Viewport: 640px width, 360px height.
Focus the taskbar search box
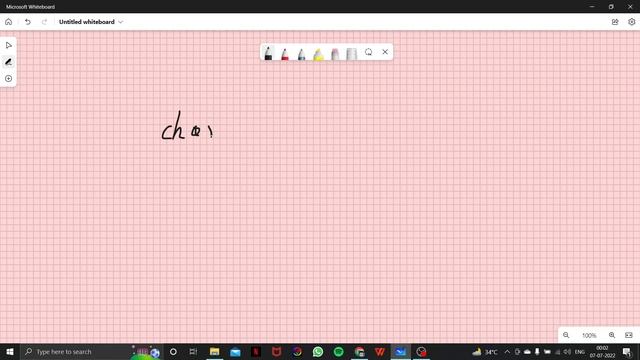coord(91,351)
